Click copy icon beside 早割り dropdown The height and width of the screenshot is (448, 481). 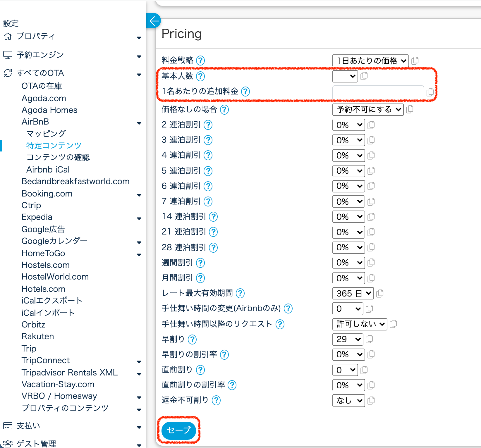tap(370, 339)
